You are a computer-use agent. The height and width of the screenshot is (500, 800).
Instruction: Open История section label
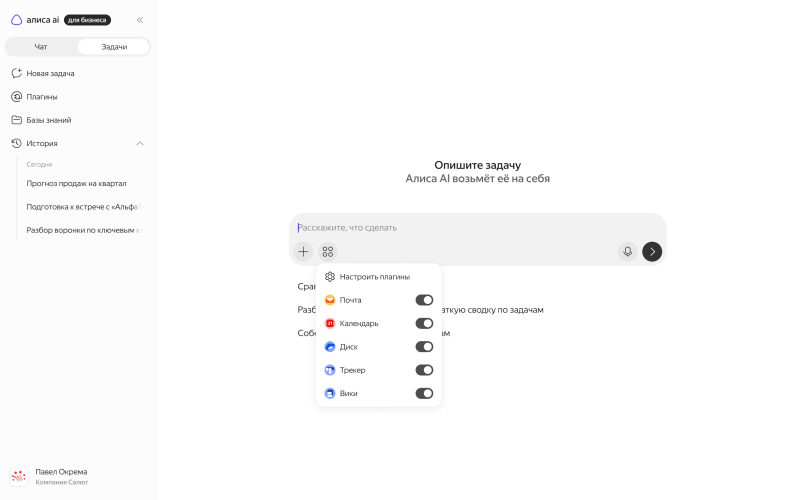[42, 143]
